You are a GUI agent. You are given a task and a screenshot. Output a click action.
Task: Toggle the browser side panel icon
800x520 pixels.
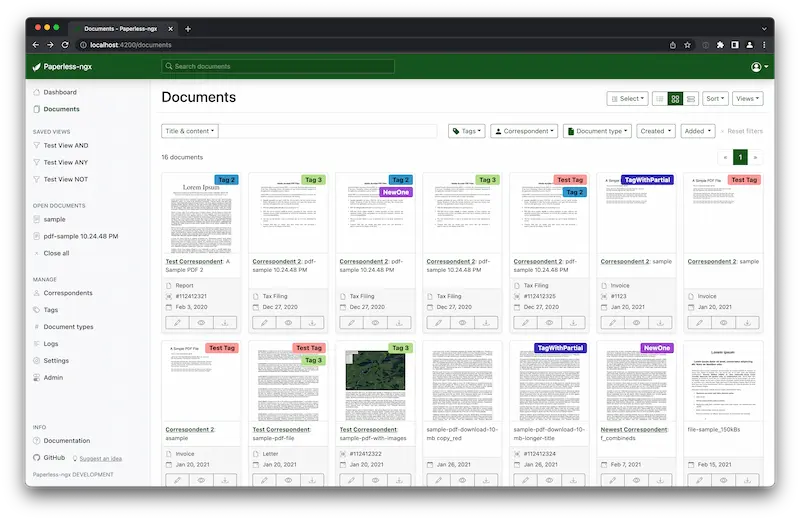point(735,45)
